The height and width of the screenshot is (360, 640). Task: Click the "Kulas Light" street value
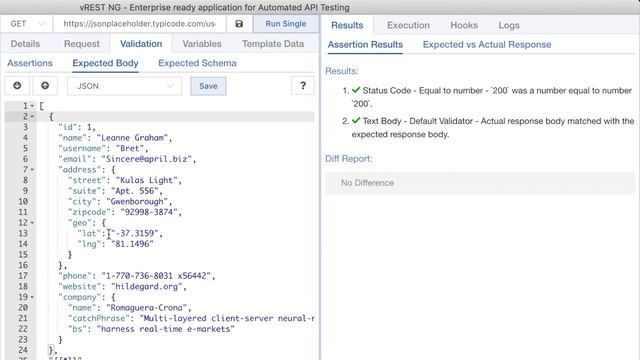click(x=147, y=180)
